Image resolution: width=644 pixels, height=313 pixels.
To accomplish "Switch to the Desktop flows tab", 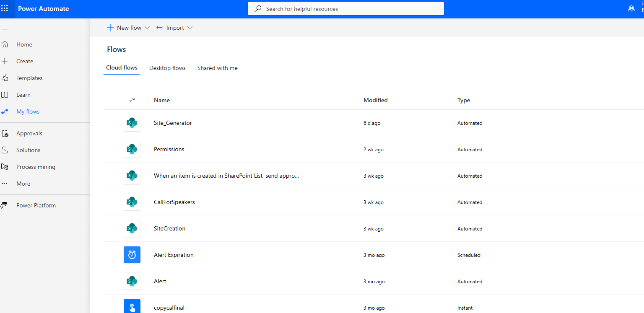I will coord(167,68).
